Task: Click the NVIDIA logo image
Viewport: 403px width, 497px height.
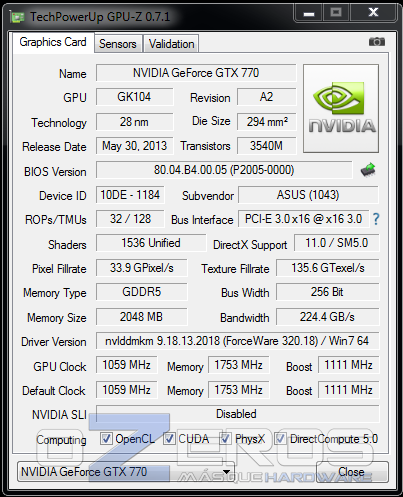Action: point(341,109)
